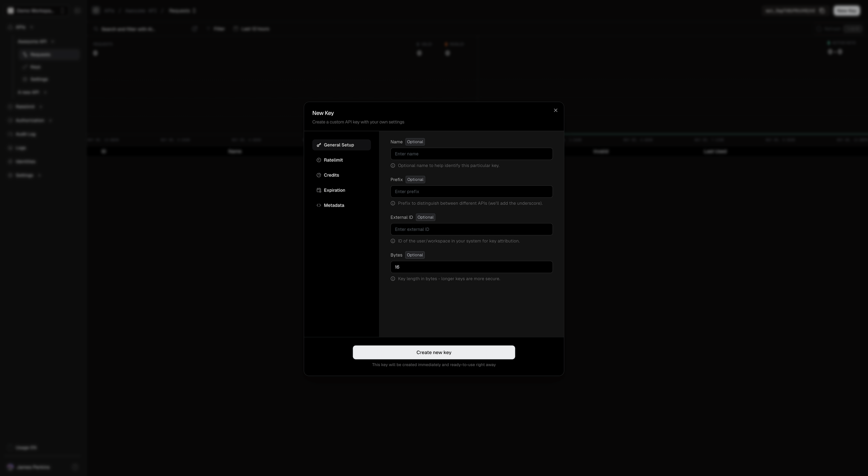Click the Create new key button

click(434, 352)
